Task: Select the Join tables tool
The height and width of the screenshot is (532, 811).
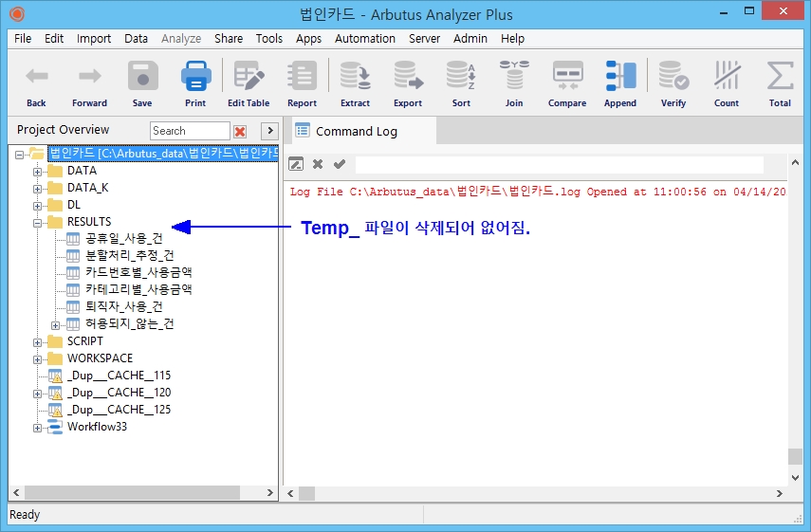Action: [x=514, y=83]
